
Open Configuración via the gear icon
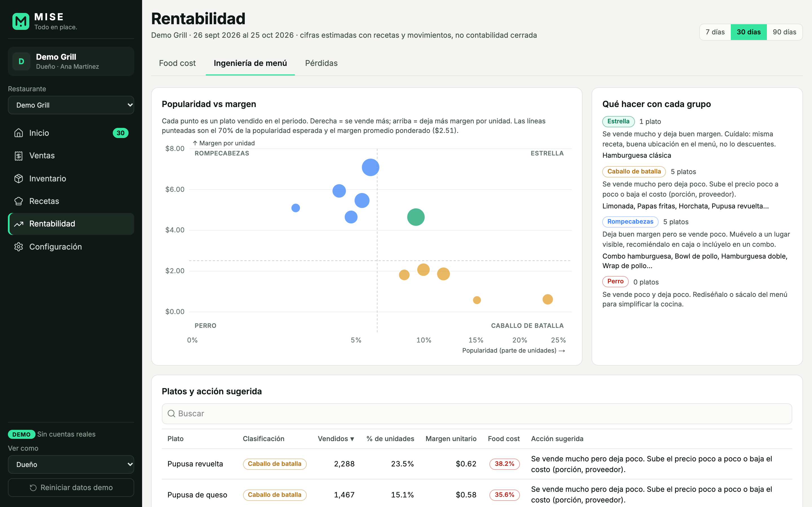19,247
